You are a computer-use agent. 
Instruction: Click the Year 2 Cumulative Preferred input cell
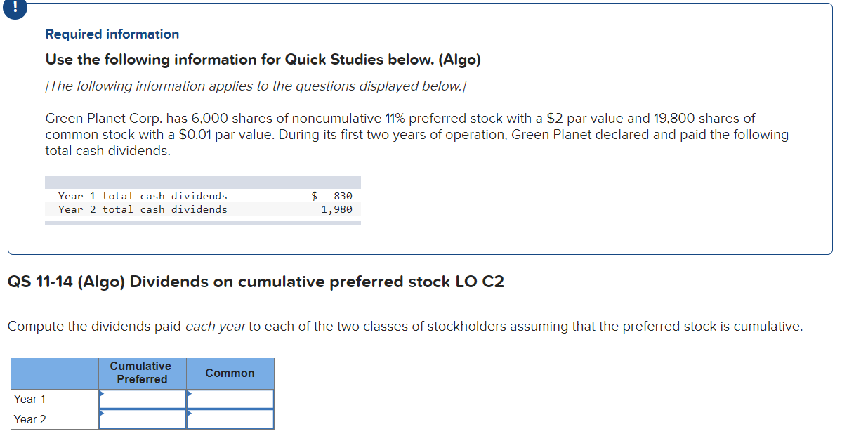[142, 419]
